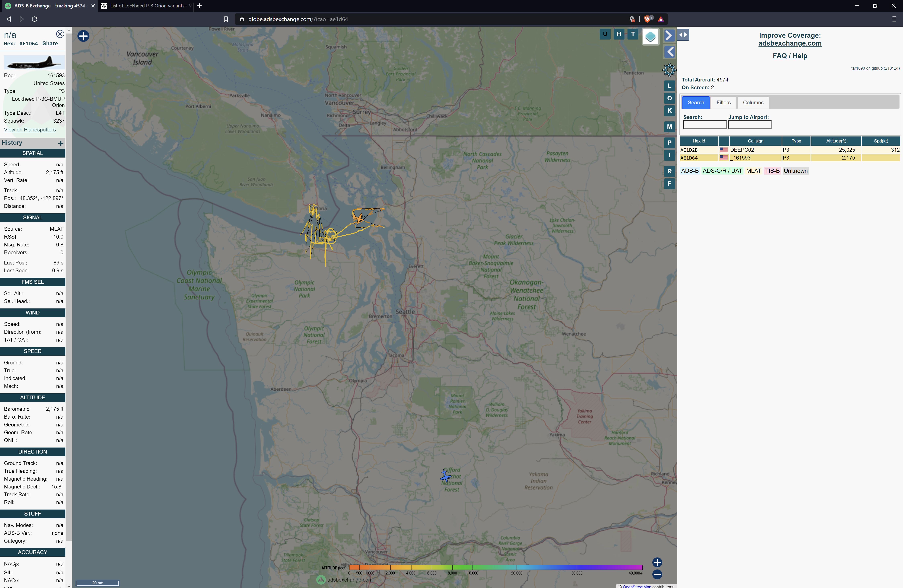
Task: Select the blue aircraft icon near Gifford Pinchot
Action: click(446, 476)
